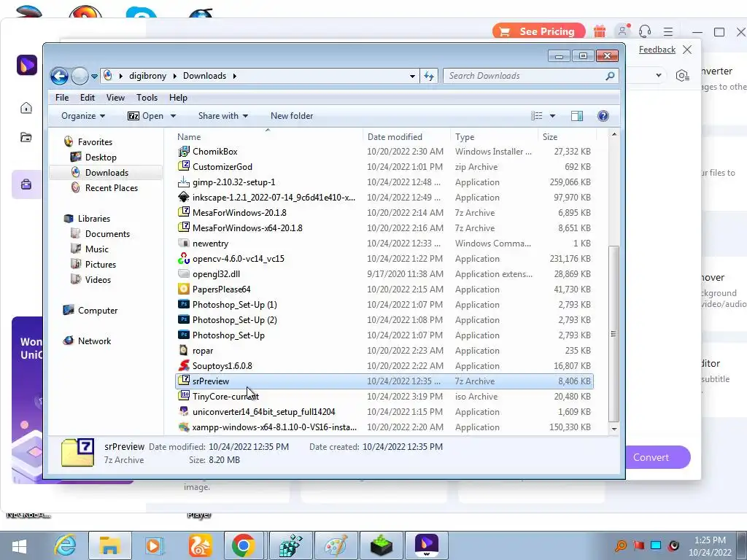Select Downloads in navigation pane
Viewport: 747px width, 560px height.
point(107,172)
